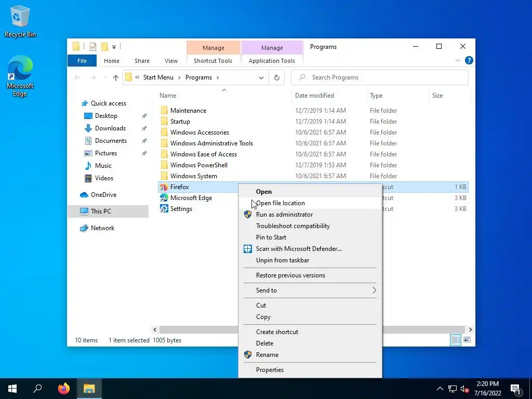Click the Search Programs input field
This screenshot has width=532, height=399.
tap(380, 77)
